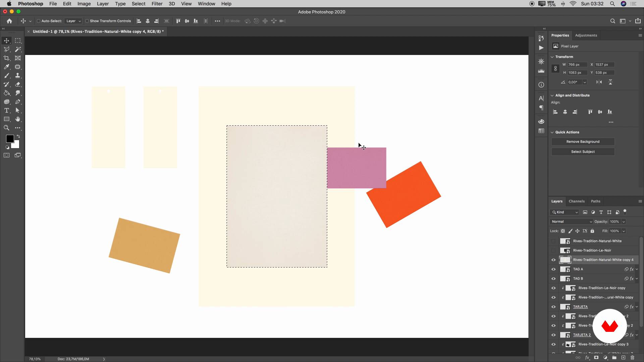This screenshot has height=362, width=644.
Task: Select the Eyedropper tool
Action: click(6, 67)
